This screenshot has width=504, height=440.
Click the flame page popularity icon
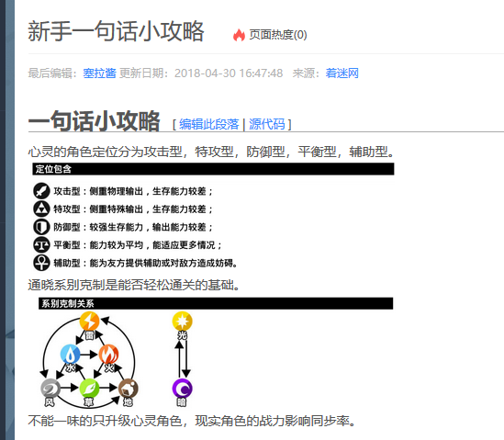pyautogui.click(x=239, y=35)
